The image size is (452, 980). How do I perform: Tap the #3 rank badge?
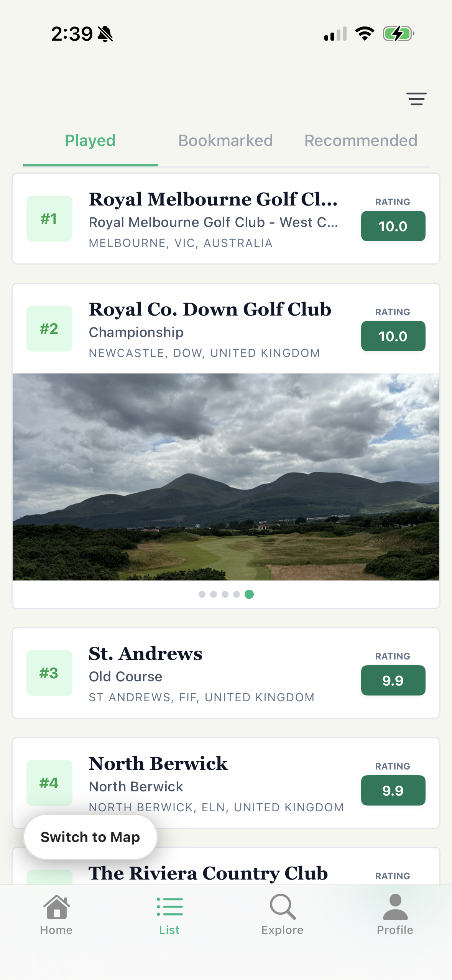49,673
